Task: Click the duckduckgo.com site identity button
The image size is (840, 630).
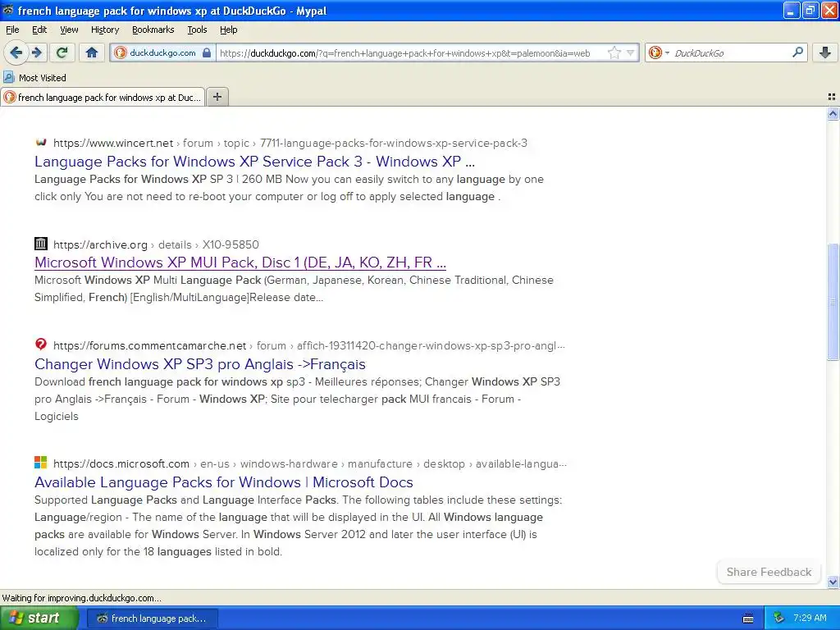Action: click(x=163, y=52)
